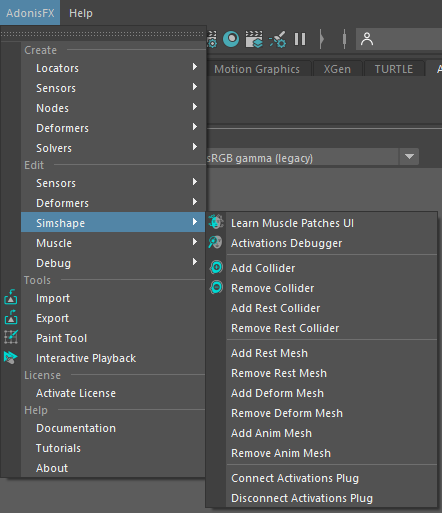Choose Disconnect Activations Plug
The image size is (442, 513).
[331, 498]
